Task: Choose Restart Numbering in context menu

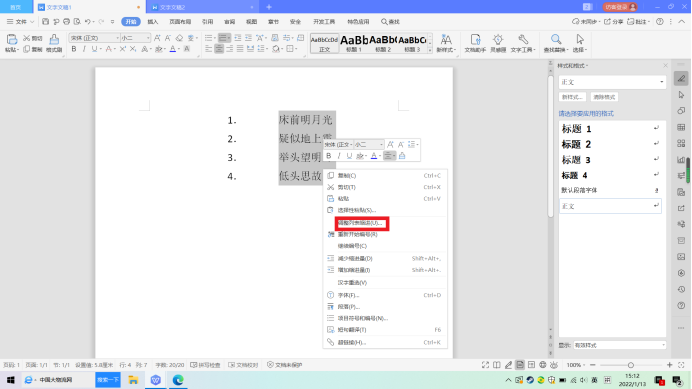Action: click(x=384, y=234)
